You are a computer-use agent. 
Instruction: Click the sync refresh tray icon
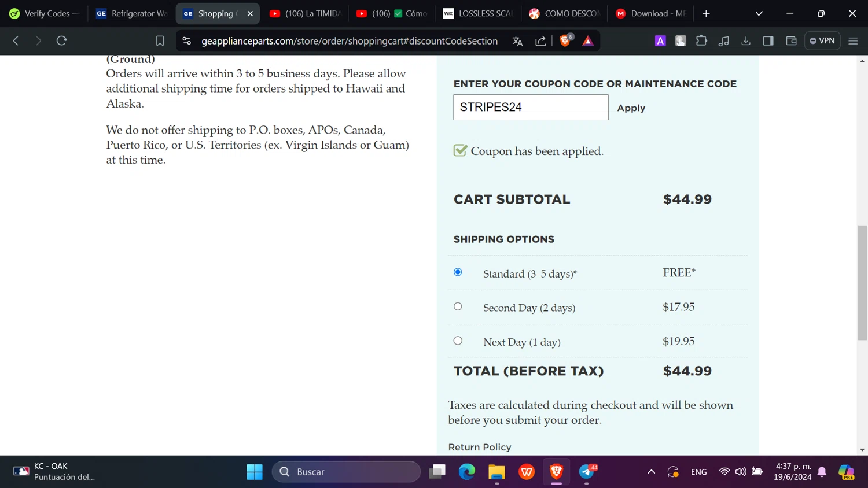(x=673, y=472)
